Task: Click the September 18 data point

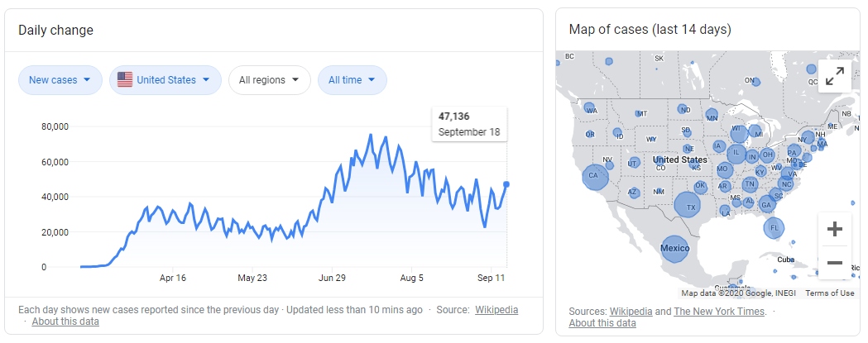Action: [506, 184]
